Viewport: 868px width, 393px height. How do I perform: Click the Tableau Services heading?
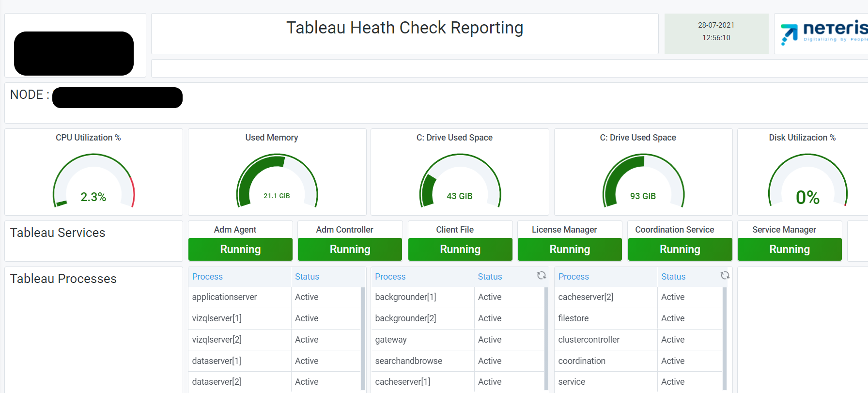(x=58, y=233)
